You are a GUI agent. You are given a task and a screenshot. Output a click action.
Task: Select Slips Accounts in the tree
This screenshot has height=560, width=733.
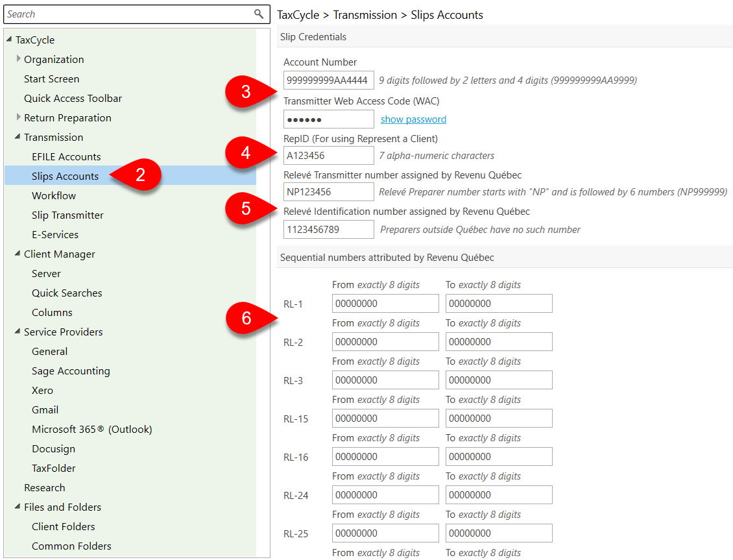[x=65, y=177]
